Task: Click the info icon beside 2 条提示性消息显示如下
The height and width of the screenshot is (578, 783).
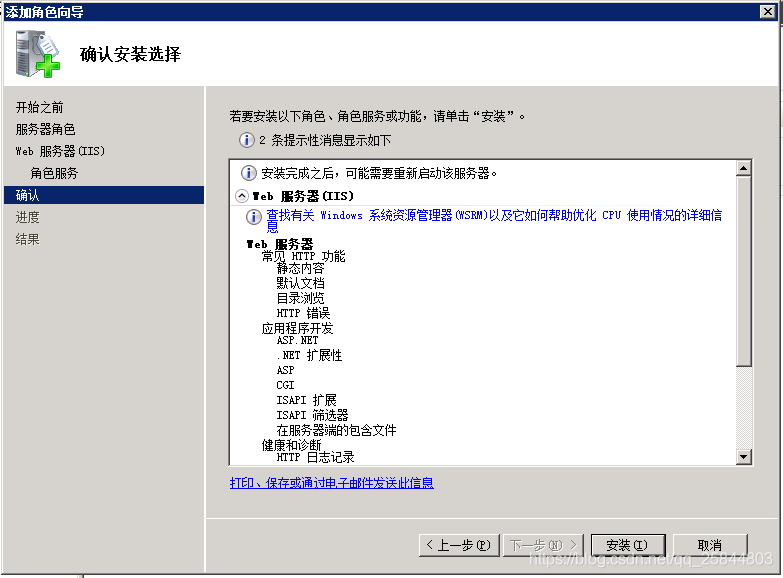Action: point(246,140)
